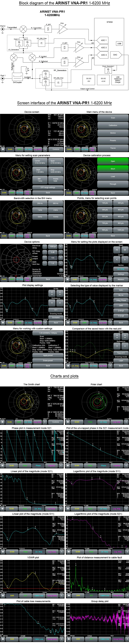129x644 pixels.
Task: Tap the Start 1.00 MHz field
Action: click(x=40, y=171)
